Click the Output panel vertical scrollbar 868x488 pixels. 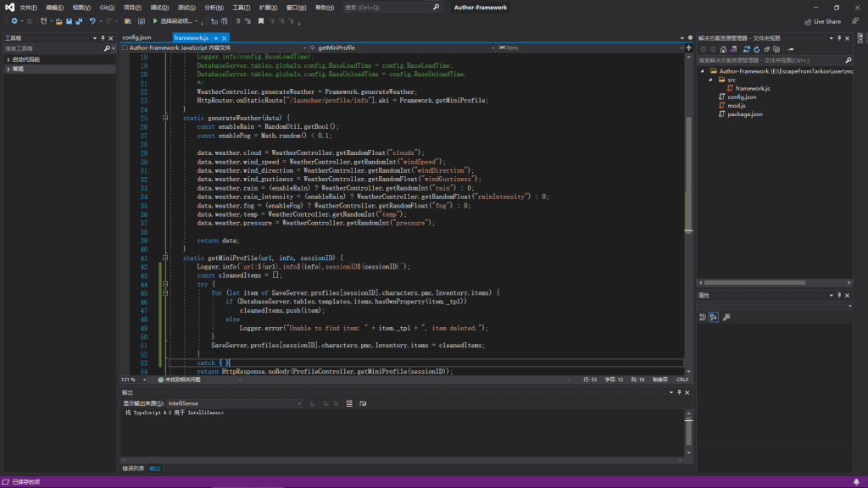(688, 433)
